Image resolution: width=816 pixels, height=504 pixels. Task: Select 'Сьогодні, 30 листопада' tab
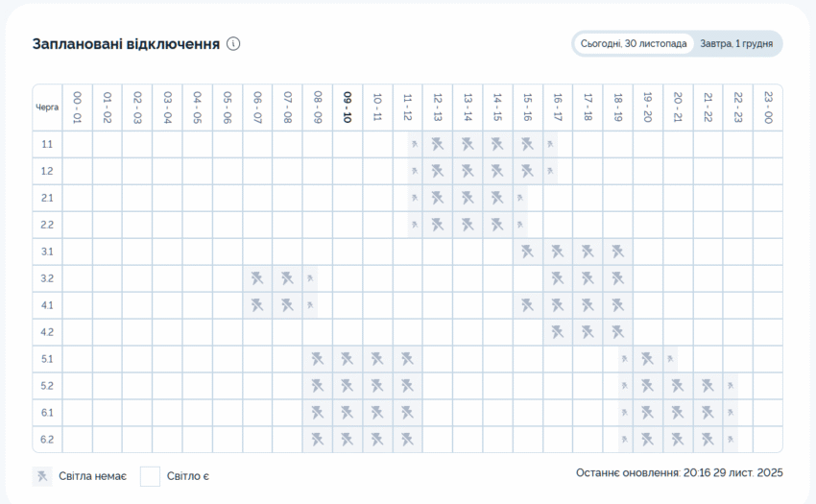pos(634,44)
